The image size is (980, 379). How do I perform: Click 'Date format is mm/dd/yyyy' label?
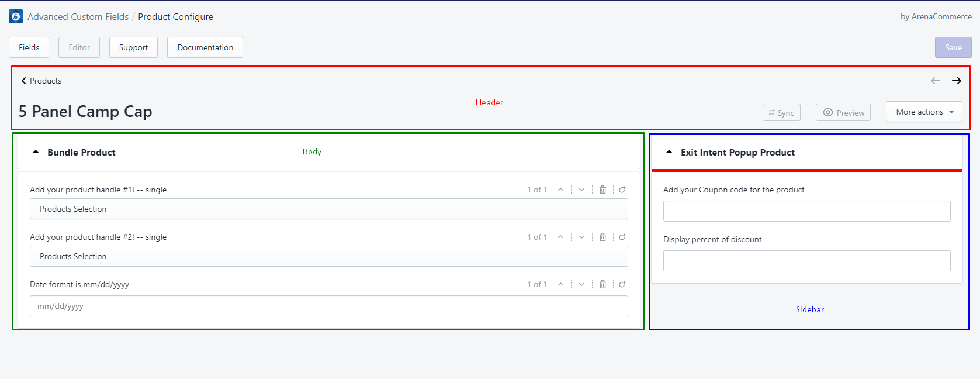click(79, 284)
